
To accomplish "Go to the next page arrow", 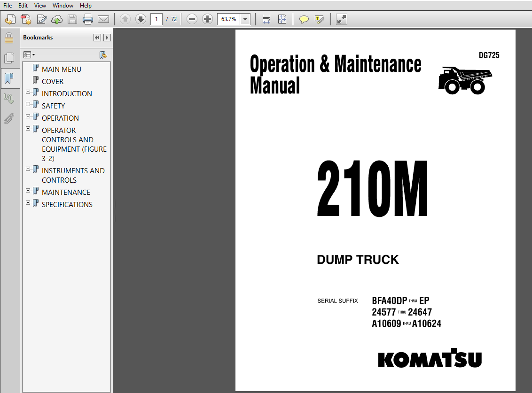I will [141, 19].
